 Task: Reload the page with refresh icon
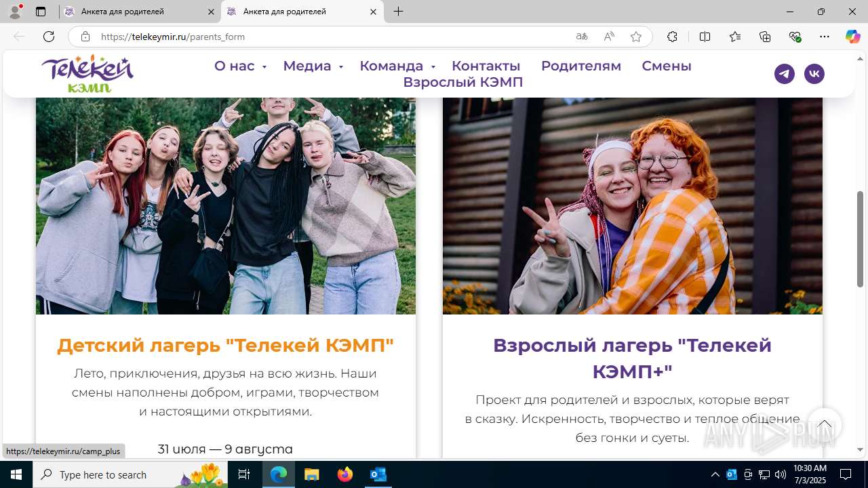click(x=49, y=37)
